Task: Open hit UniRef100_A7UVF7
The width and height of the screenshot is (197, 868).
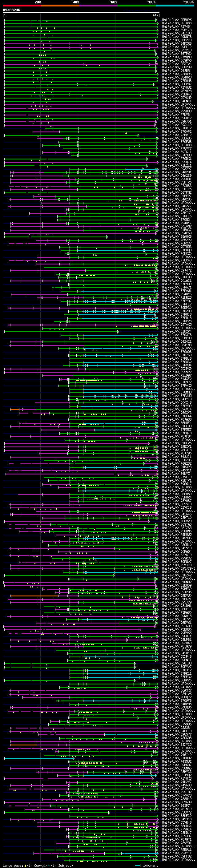Action: tap(177, 149)
